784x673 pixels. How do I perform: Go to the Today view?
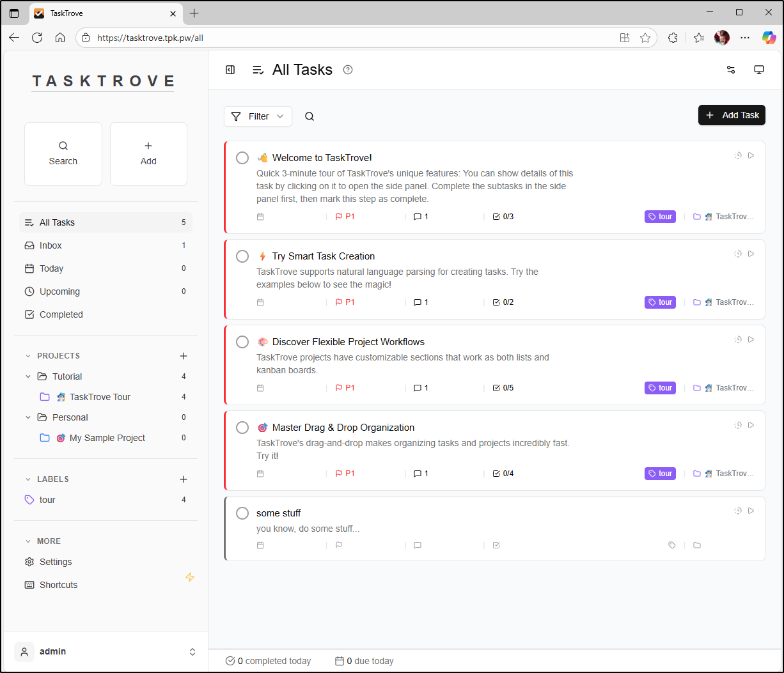(x=106, y=268)
